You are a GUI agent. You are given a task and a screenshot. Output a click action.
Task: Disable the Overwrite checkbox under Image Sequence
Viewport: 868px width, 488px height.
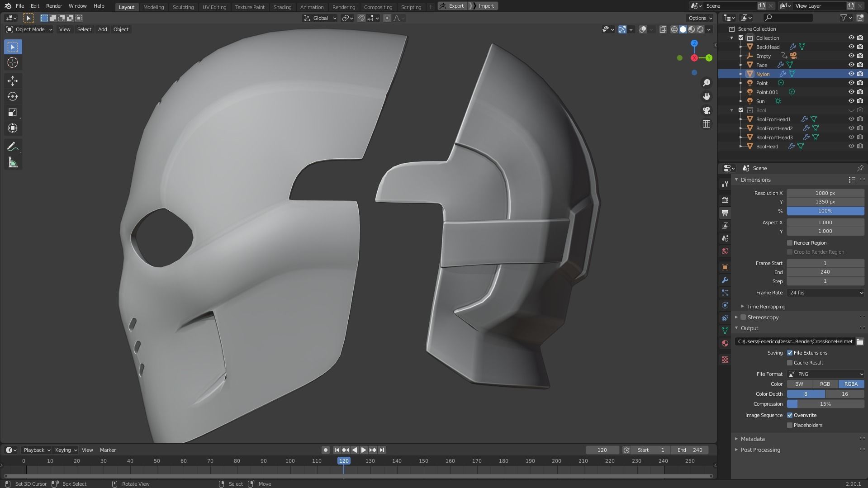tap(790, 415)
